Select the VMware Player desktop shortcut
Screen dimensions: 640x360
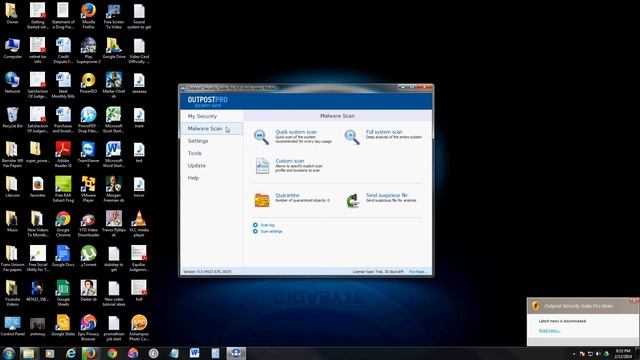click(x=88, y=189)
